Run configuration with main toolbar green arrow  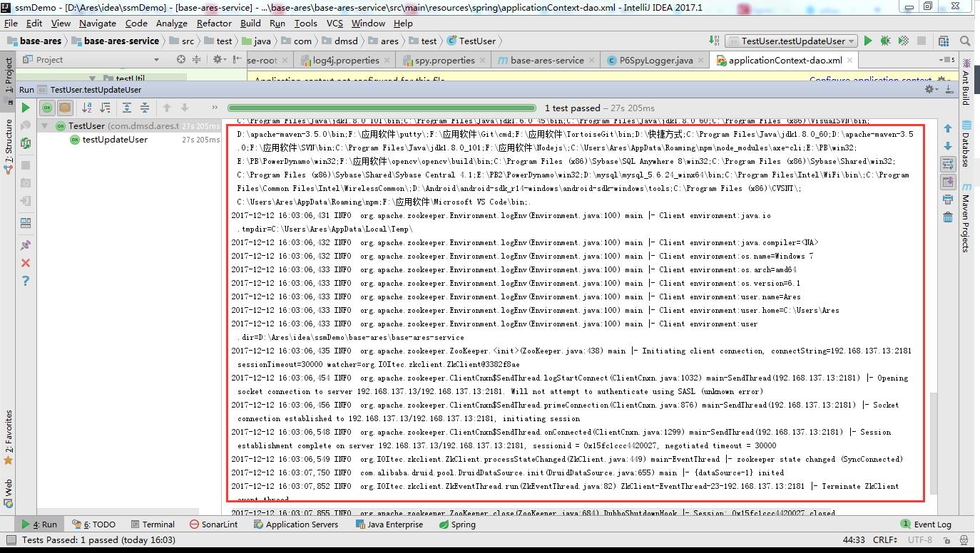[x=868, y=41]
